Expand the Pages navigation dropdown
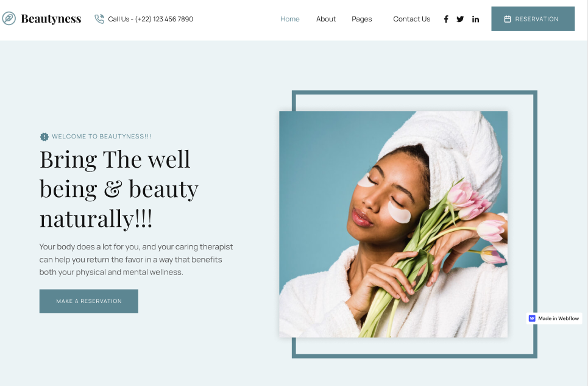The image size is (588, 386). coord(362,19)
